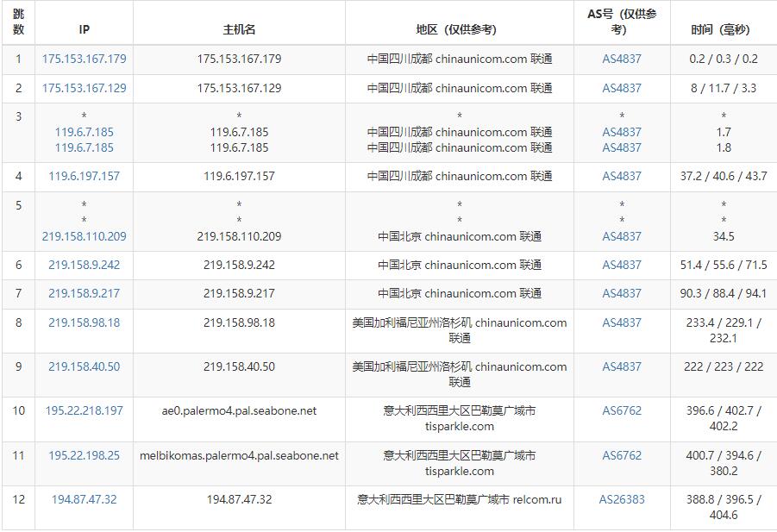Image resolution: width=777 pixels, height=532 pixels.
Task: Select hostname melbikomas.palermo4.pal.seabone.net
Action: pyautogui.click(x=240, y=456)
